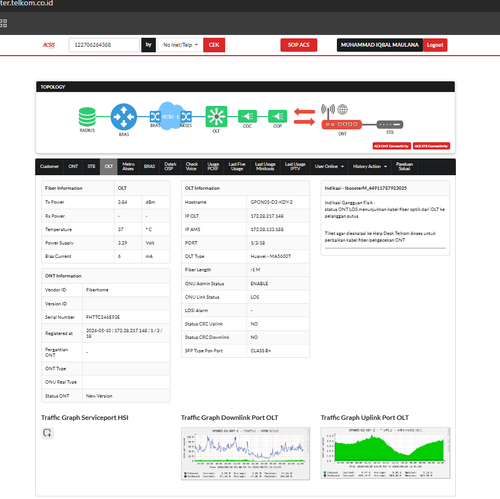Open the Metro Akses tab

(128, 166)
